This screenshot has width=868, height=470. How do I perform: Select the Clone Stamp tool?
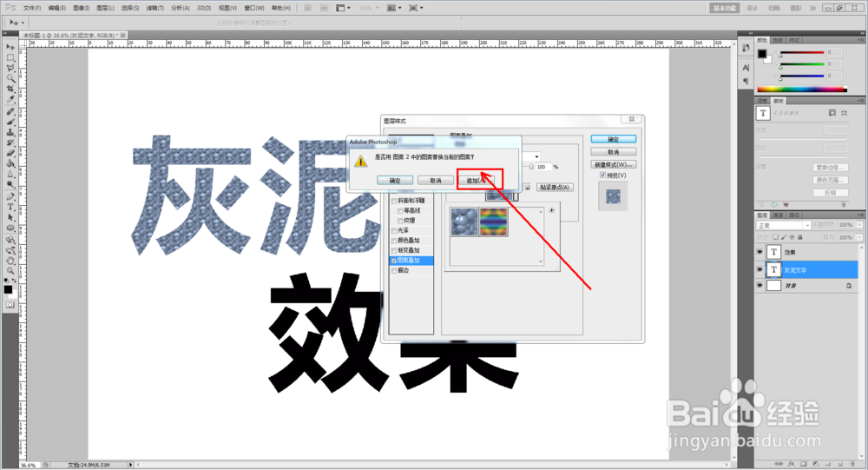10,132
